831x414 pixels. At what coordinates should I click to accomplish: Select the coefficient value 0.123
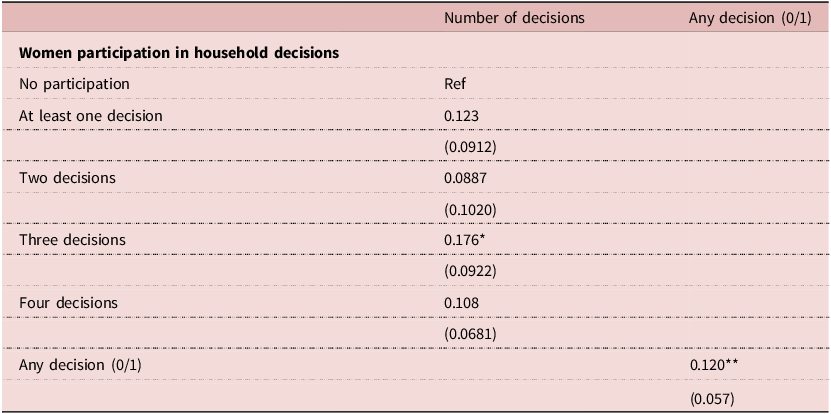[461, 115]
